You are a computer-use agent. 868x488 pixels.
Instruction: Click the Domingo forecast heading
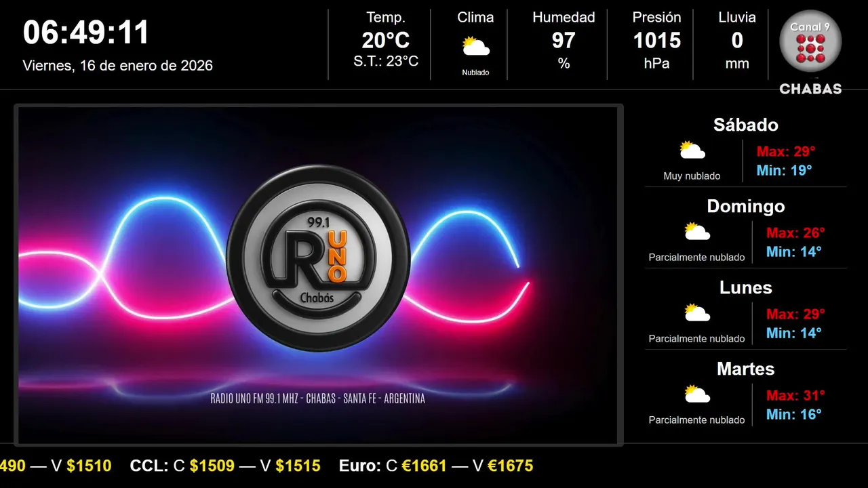pyautogui.click(x=746, y=206)
